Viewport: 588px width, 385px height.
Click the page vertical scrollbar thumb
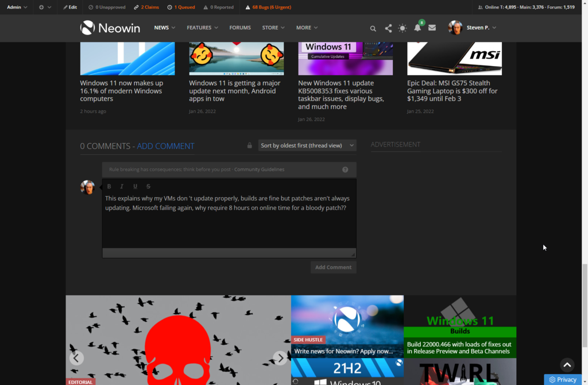pyautogui.click(x=585, y=306)
